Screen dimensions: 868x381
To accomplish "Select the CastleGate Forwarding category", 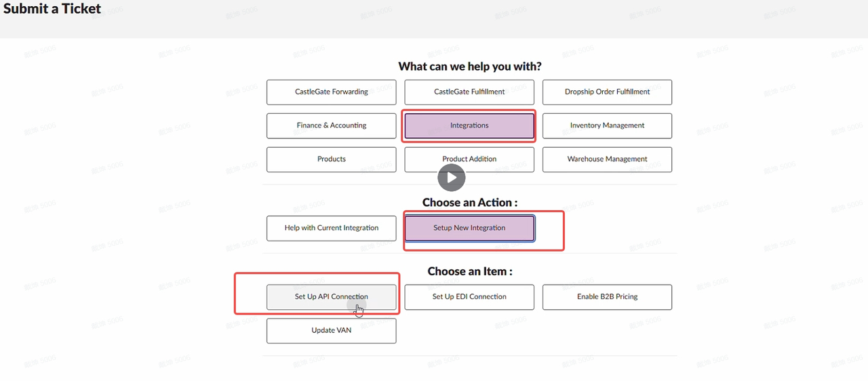I will point(332,92).
